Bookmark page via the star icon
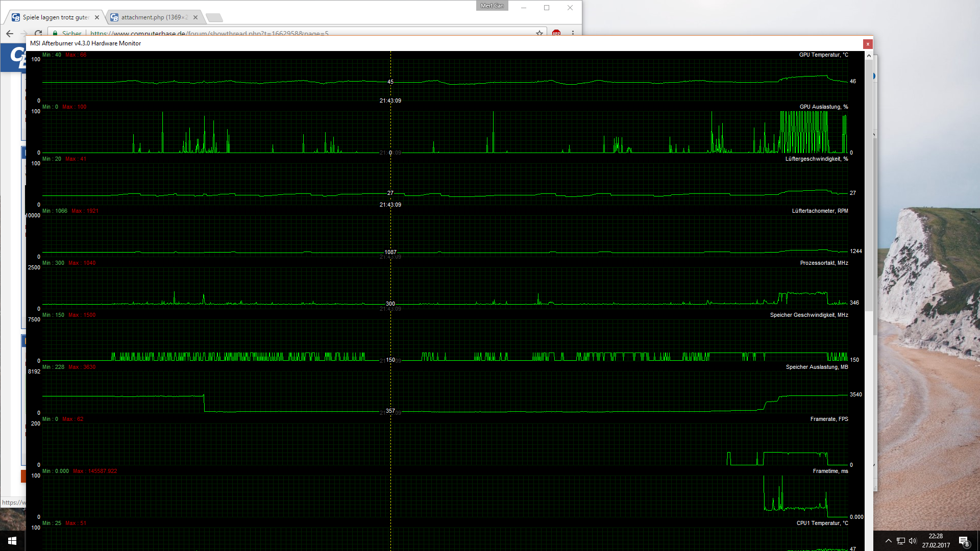This screenshot has height=551, width=980. pyautogui.click(x=540, y=33)
